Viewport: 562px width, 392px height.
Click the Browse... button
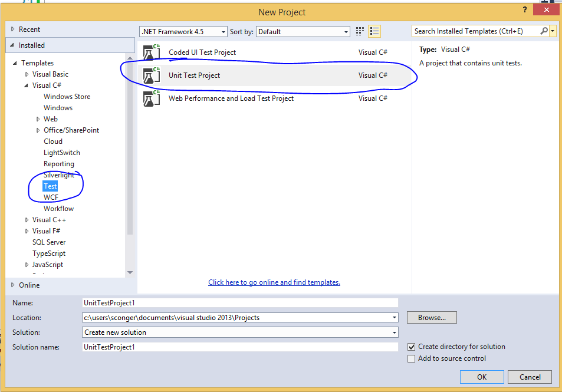(x=432, y=318)
